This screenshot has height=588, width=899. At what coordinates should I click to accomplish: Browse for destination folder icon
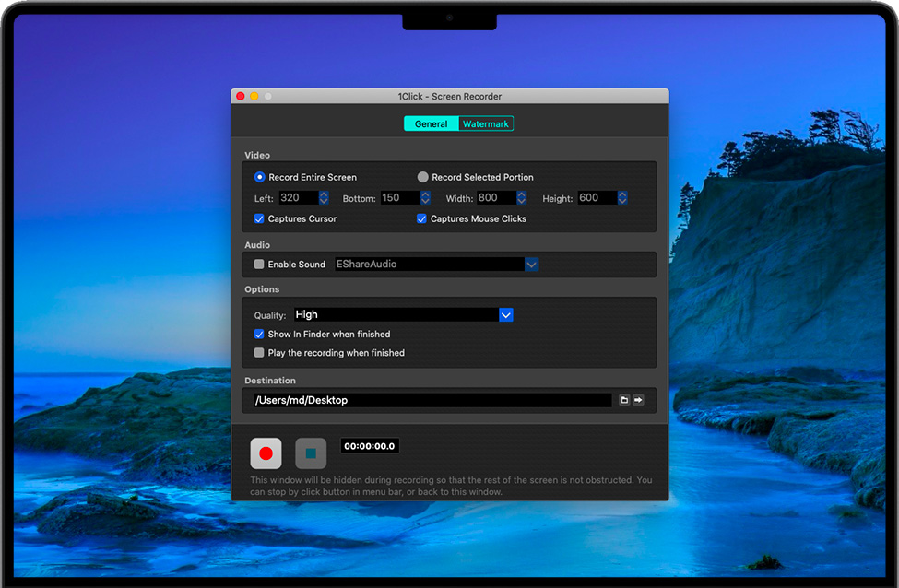(x=624, y=400)
